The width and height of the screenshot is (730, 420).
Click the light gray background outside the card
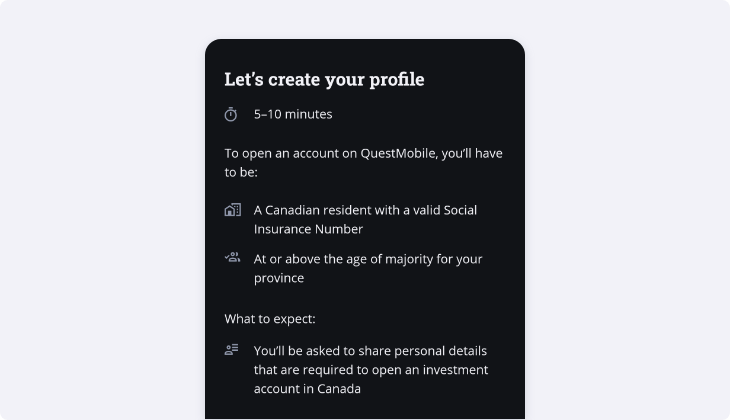coord(102,210)
